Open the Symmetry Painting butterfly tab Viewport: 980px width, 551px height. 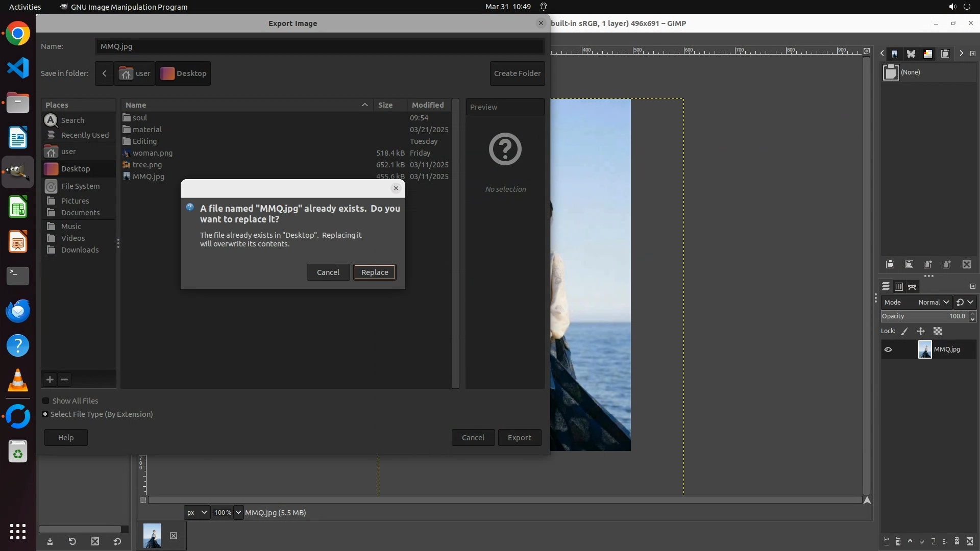coord(911,54)
